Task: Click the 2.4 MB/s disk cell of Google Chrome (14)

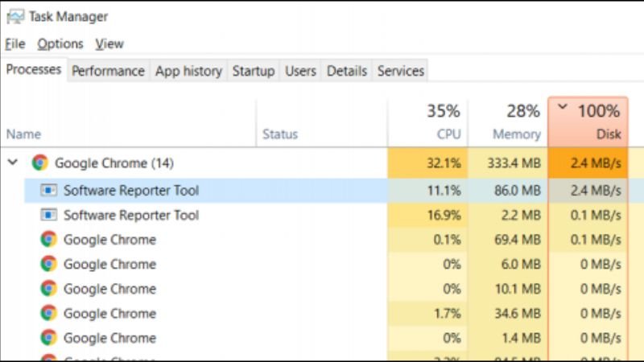Action: (588, 163)
